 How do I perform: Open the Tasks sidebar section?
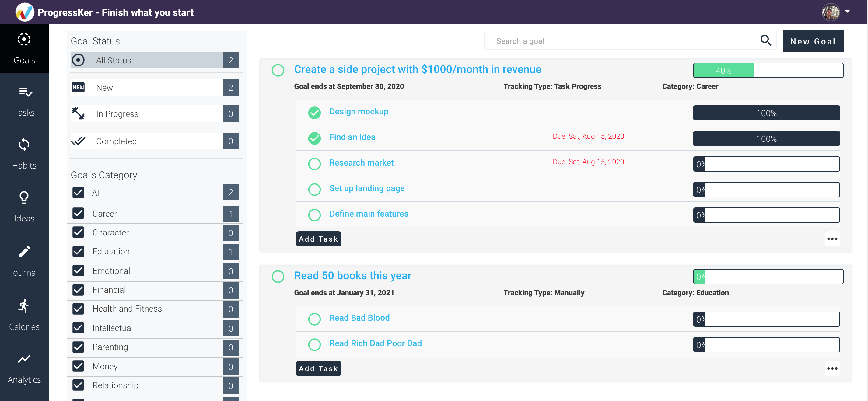pyautogui.click(x=24, y=100)
